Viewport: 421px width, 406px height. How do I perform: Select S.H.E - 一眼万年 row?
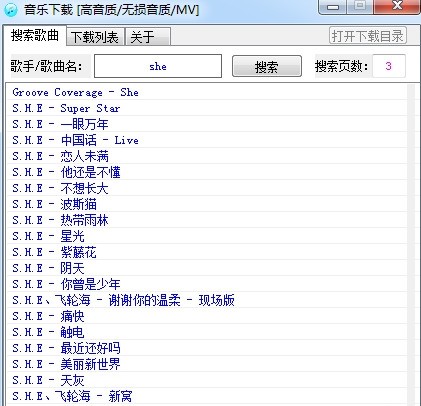click(x=207, y=124)
